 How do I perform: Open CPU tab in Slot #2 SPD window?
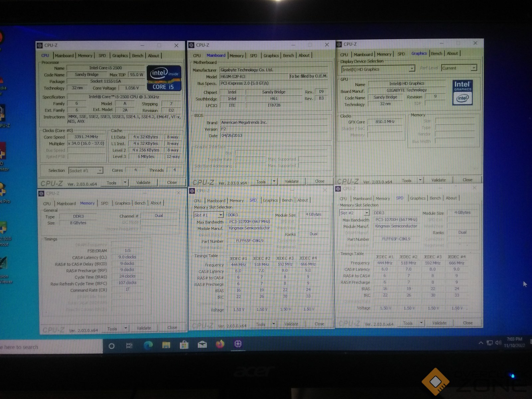click(x=343, y=199)
